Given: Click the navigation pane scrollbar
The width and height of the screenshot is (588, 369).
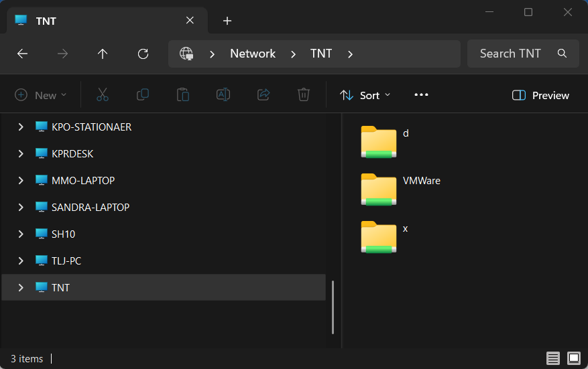Looking at the screenshot, I should click(333, 307).
